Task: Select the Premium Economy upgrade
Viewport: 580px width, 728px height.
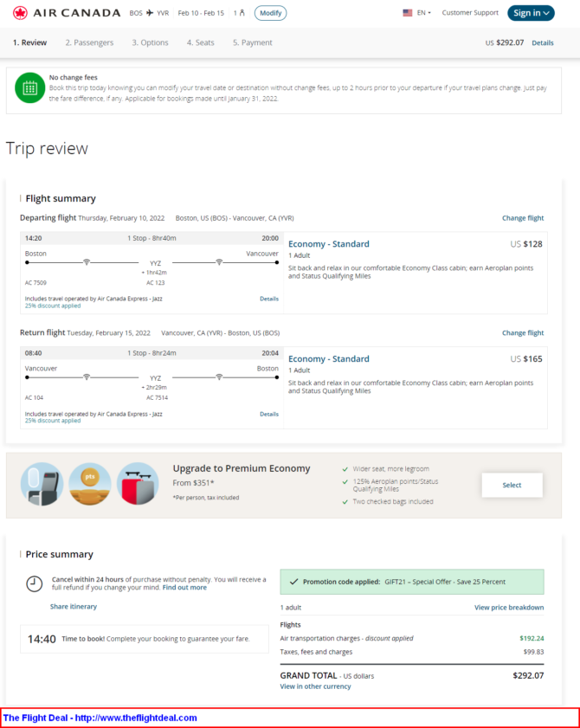Action: 512,485
